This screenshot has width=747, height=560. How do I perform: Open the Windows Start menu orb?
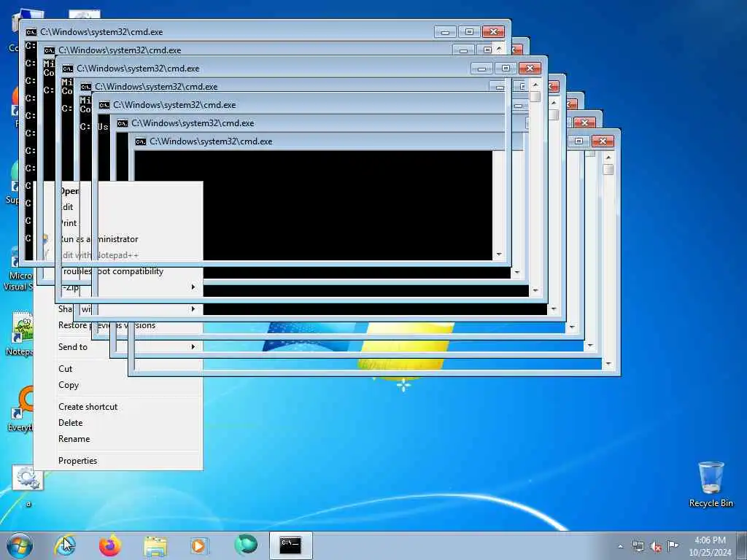[x=20, y=545]
